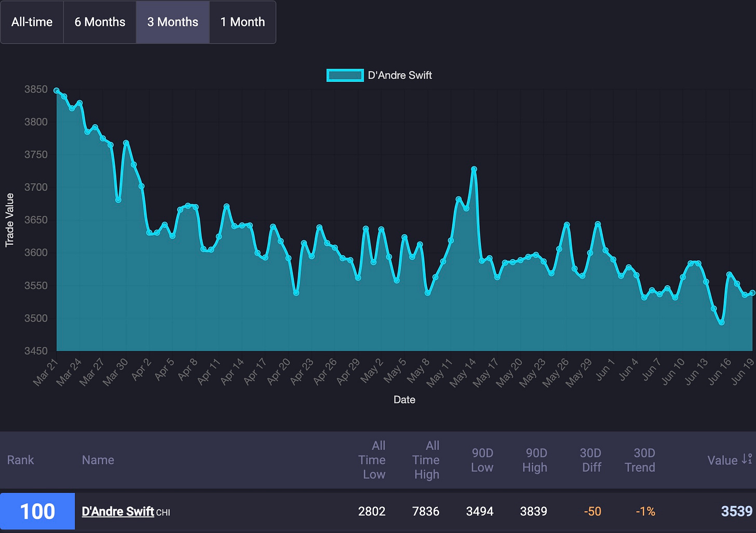Screen dimensions: 756x533
Task: Click the 3494 90D low value
Action: click(480, 511)
